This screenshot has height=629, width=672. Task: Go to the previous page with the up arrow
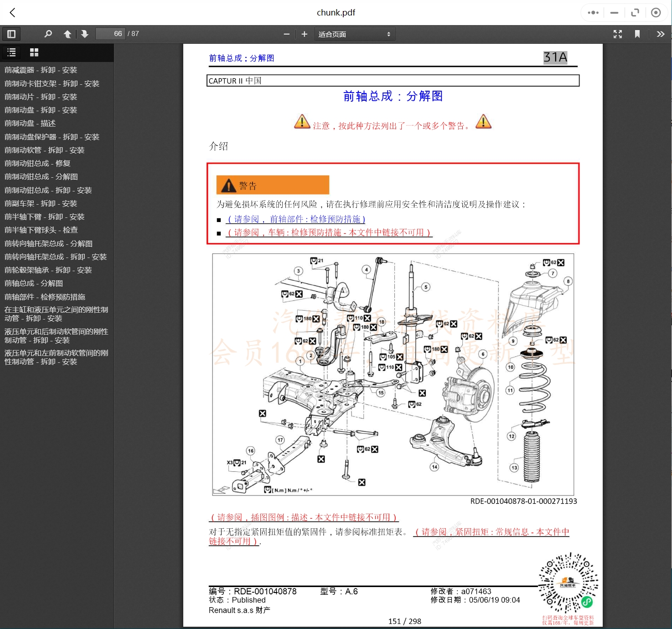coord(67,34)
